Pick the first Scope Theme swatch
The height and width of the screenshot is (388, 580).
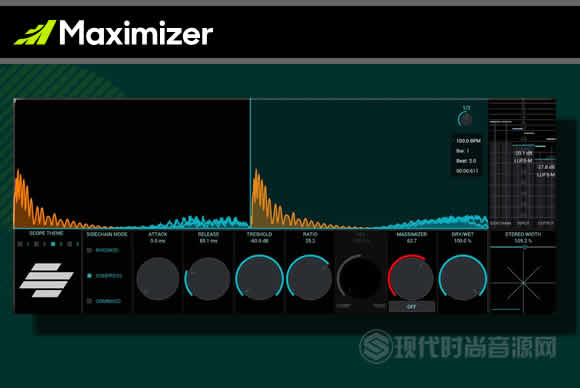[20, 244]
